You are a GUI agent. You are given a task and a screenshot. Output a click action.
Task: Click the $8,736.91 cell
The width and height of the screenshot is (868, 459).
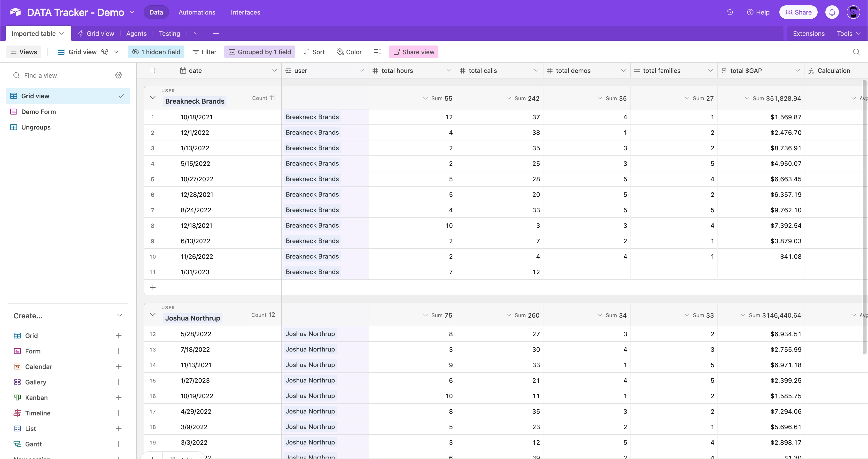pos(761,148)
